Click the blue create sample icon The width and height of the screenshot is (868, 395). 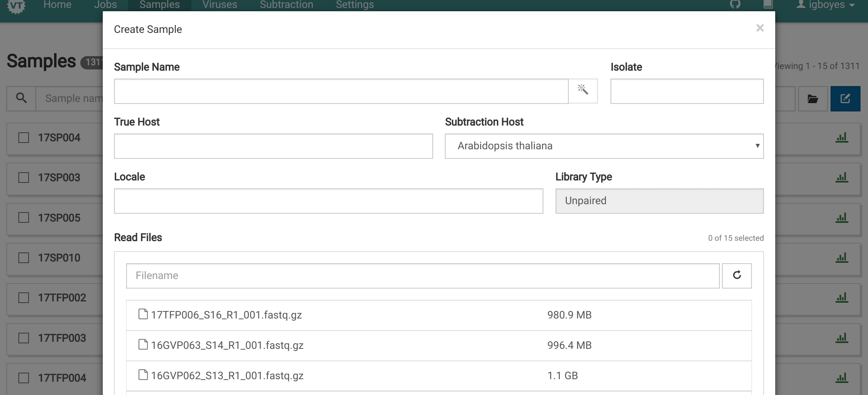click(x=845, y=99)
